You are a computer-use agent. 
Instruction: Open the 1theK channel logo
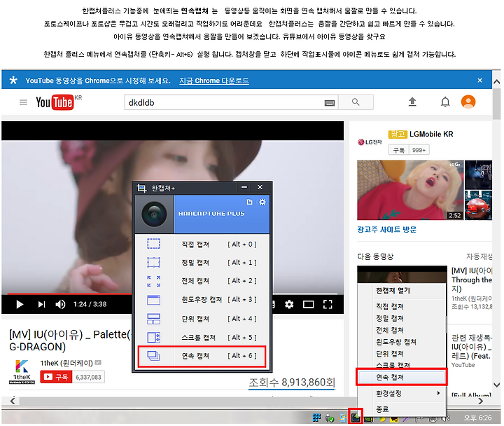point(22,371)
